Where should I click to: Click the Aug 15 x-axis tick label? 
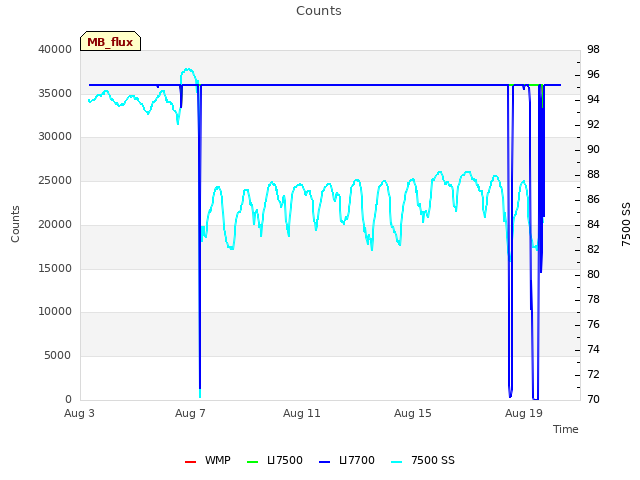413,413
